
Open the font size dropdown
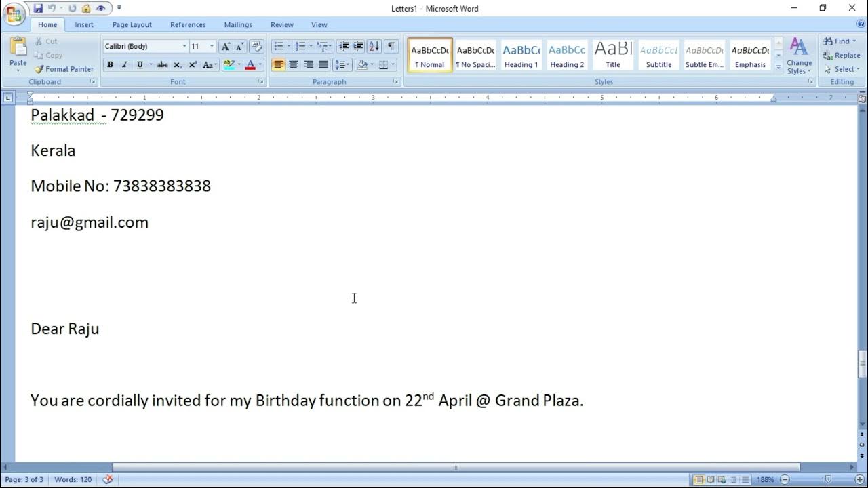tap(212, 46)
